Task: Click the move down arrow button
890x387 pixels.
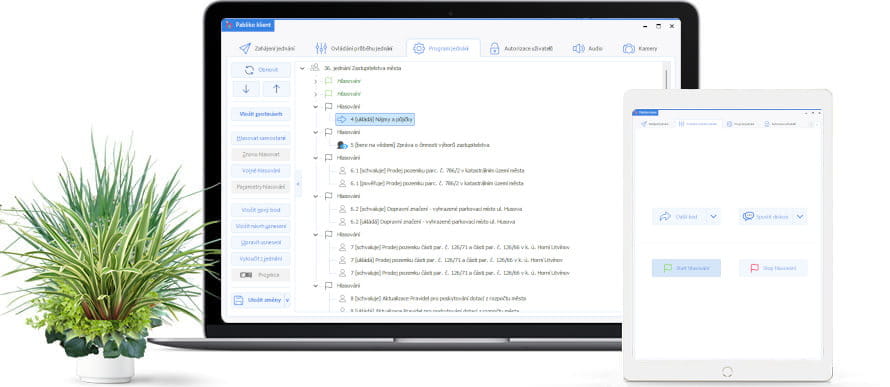Action: tap(246, 89)
